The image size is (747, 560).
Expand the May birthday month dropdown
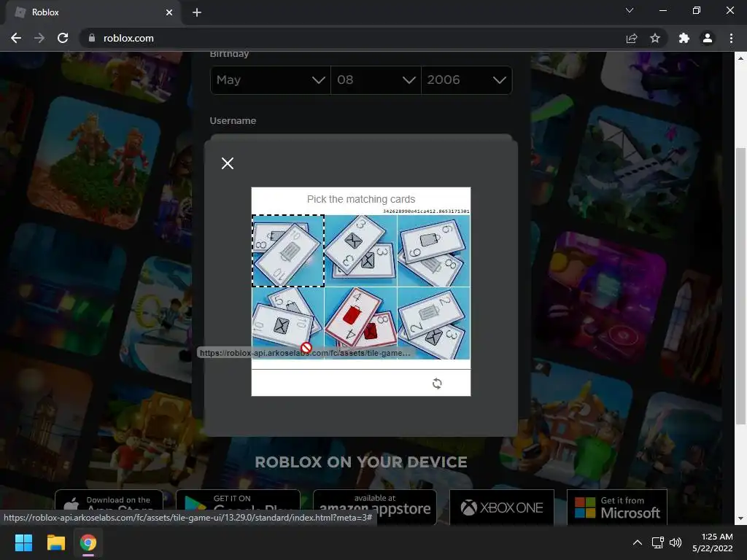[271, 80]
